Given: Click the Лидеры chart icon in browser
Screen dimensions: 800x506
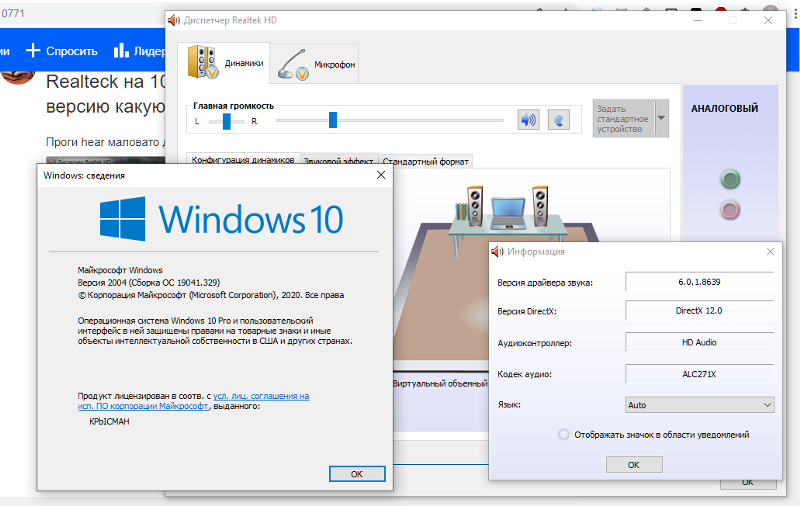Looking at the screenshot, I should pyautogui.click(x=121, y=50).
